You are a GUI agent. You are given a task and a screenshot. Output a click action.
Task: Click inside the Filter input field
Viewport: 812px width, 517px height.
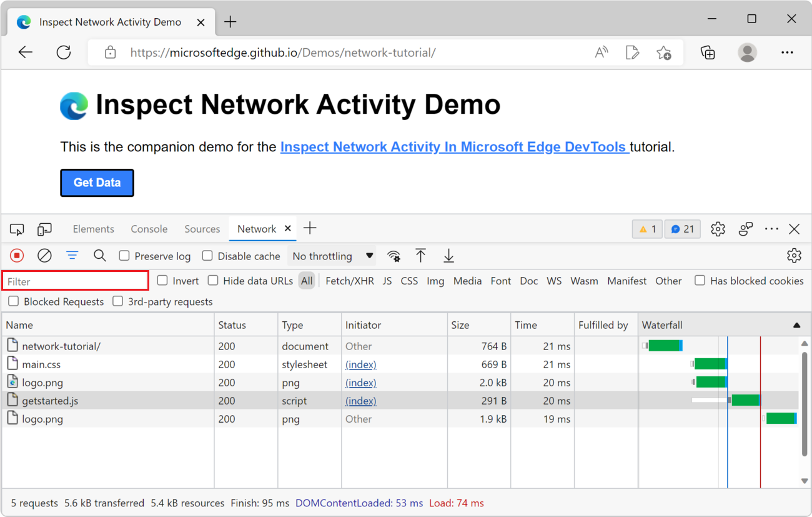tap(75, 281)
